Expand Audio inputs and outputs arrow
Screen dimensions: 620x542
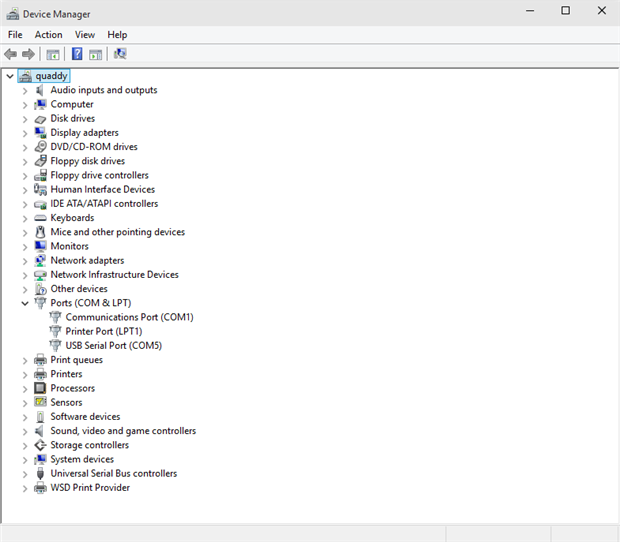tap(25, 91)
